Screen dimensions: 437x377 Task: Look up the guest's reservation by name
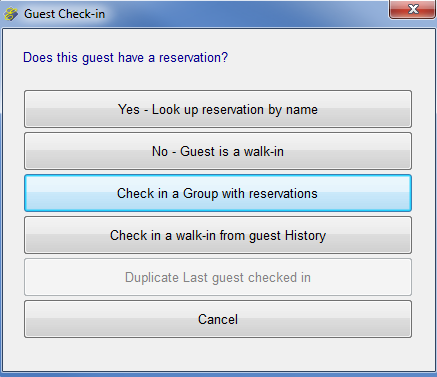tap(218, 109)
